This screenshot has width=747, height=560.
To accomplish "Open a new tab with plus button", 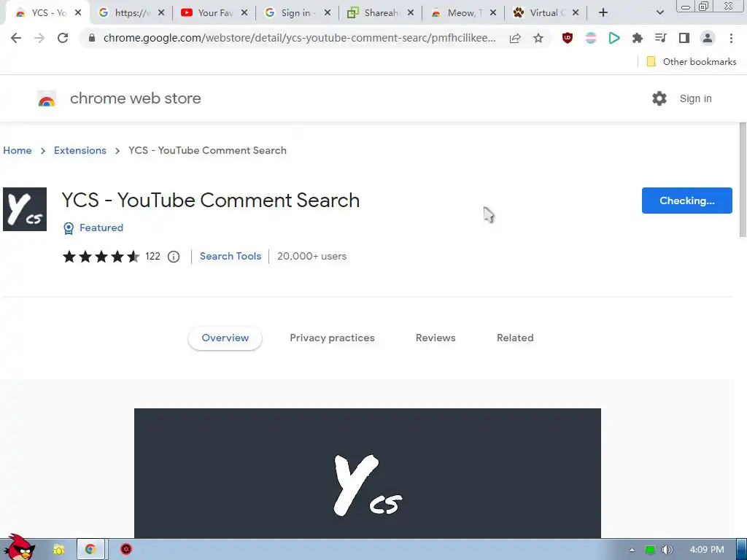I will pyautogui.click(x=603, y=13).
